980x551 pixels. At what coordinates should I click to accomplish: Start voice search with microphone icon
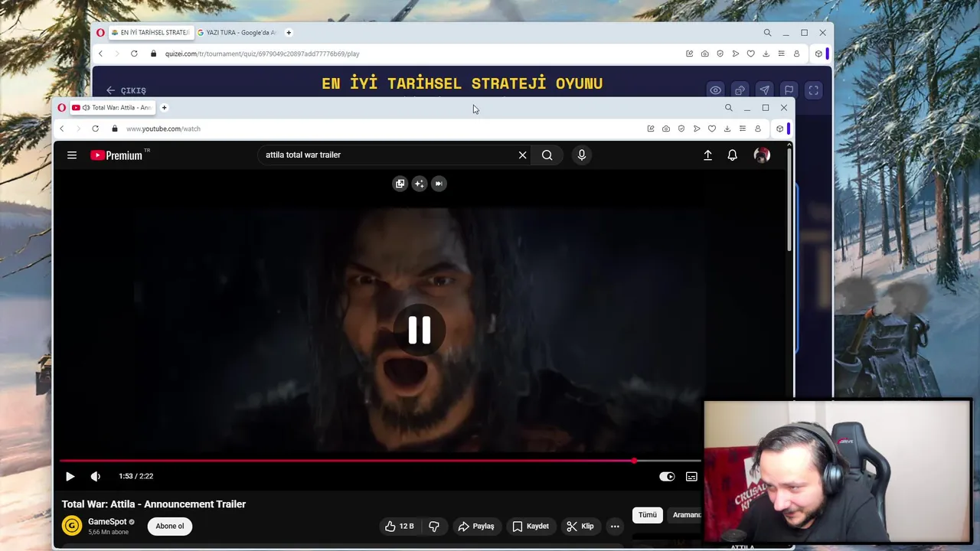pyautogui.click(x=582, y=155)
